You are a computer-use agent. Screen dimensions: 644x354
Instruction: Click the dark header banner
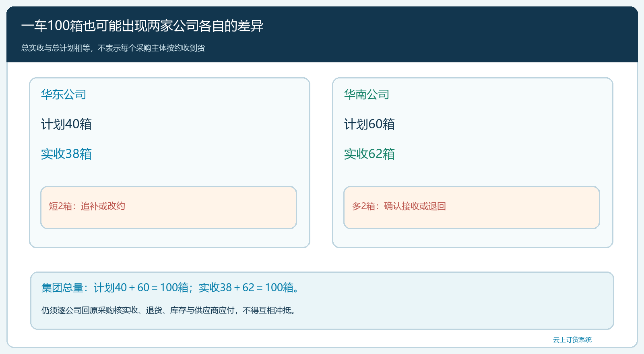pos(322,35)
